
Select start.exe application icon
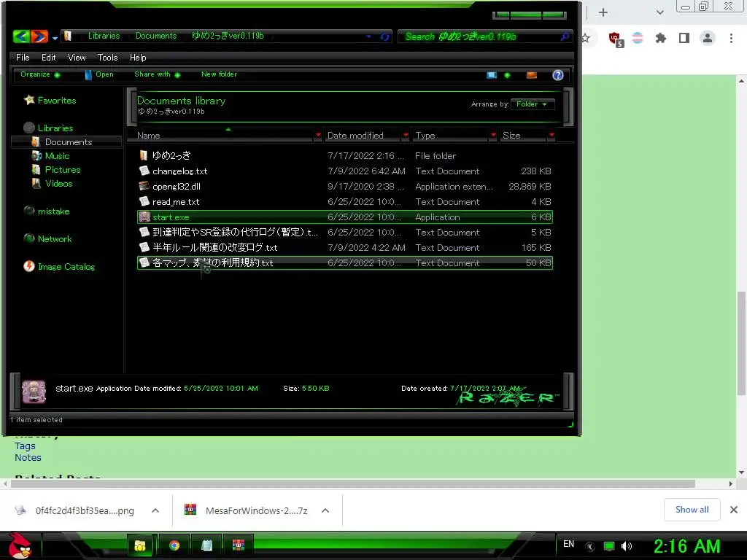[x=144, y=217]
